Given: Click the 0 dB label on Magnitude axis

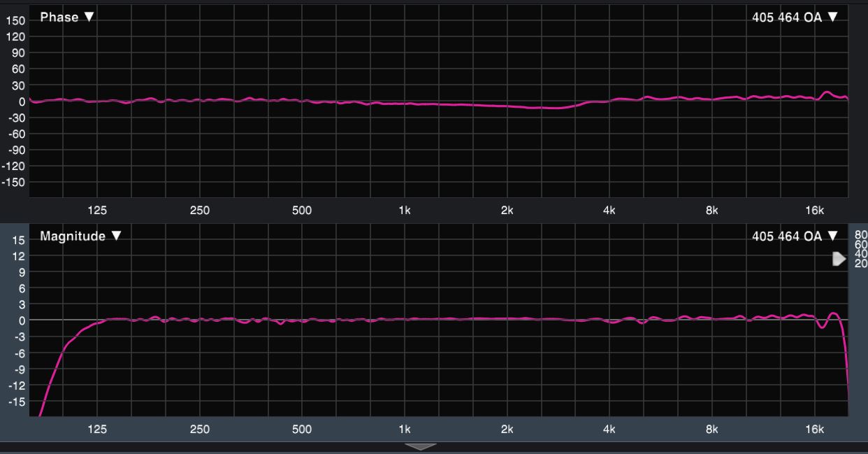Looking at the screenshot, I should click(22, 321).
